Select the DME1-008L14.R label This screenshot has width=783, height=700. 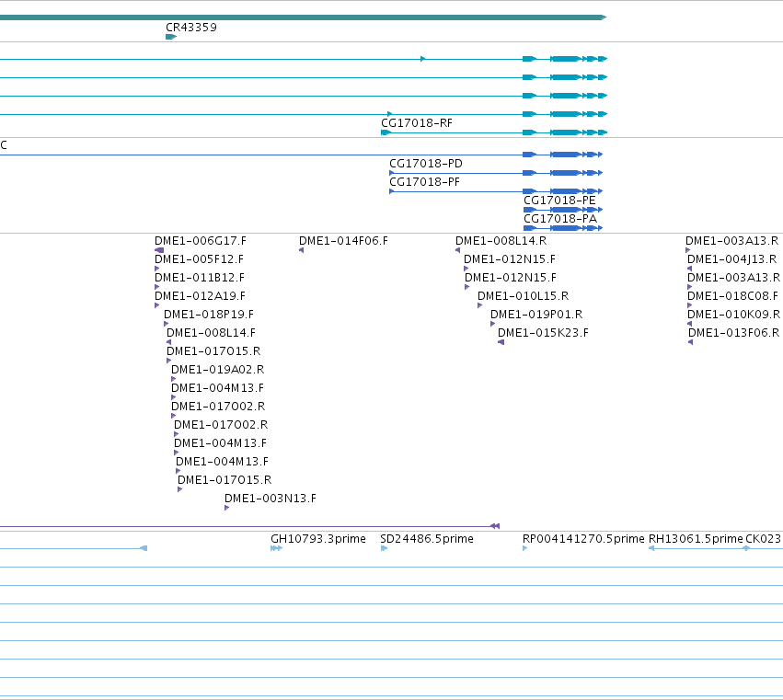point(501,241)
